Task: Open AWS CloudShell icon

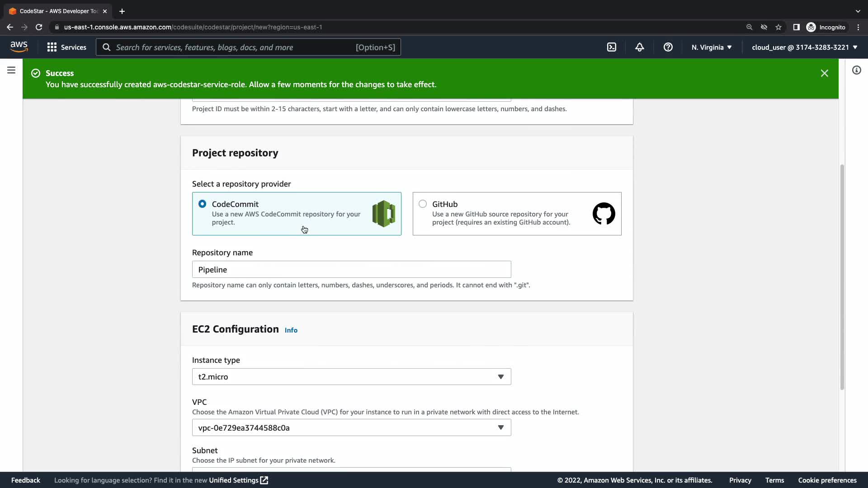Action: [x=611, y=47]
